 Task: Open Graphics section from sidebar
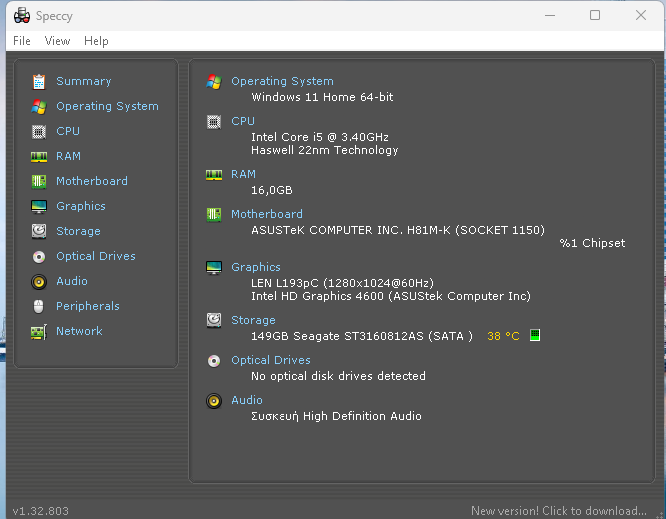[81, 206]
